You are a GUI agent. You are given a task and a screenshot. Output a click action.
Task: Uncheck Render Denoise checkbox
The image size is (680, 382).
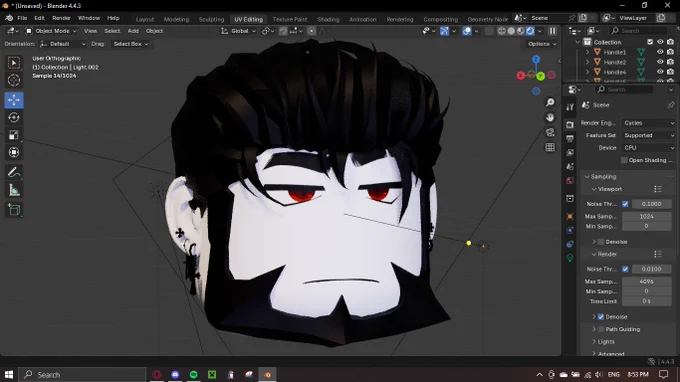coord(601,317)
